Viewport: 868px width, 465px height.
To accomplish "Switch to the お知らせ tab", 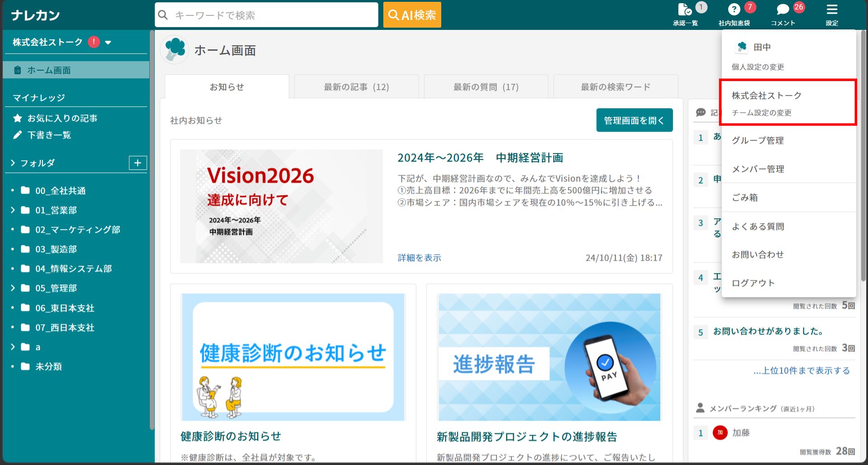I will [x=227, y=87].
